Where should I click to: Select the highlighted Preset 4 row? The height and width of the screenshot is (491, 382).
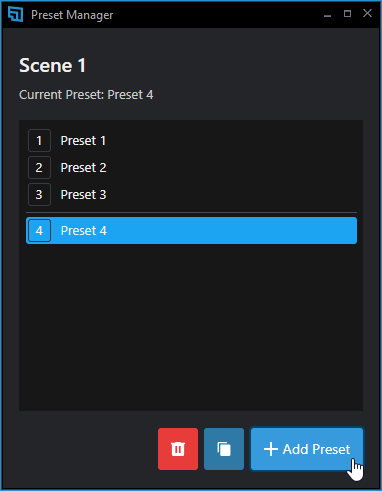191,230
